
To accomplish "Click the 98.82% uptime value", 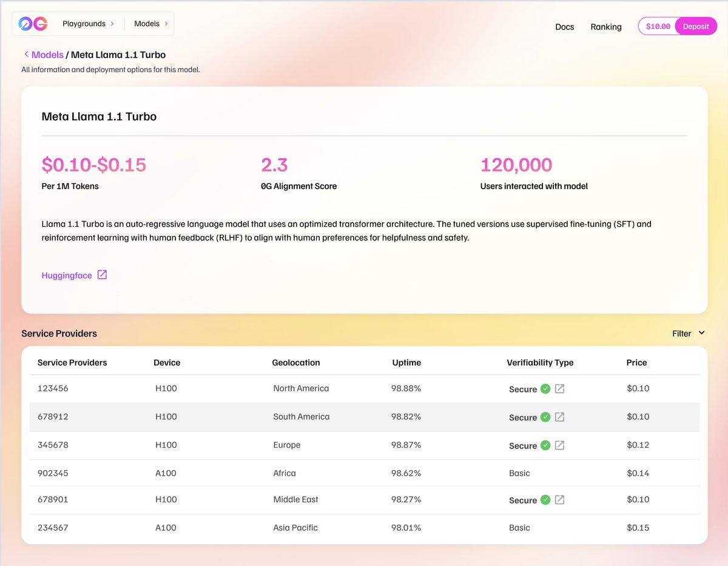I will tap(406, 417).
